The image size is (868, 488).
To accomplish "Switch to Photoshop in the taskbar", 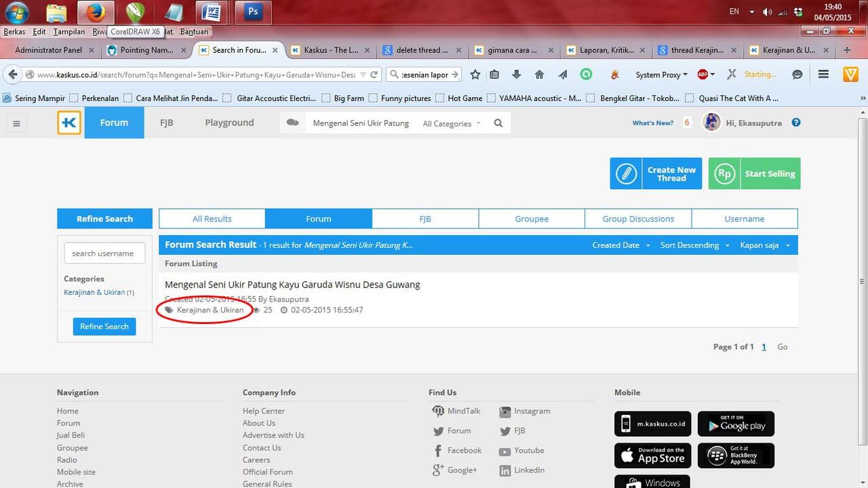I will [x=254, y=12].
